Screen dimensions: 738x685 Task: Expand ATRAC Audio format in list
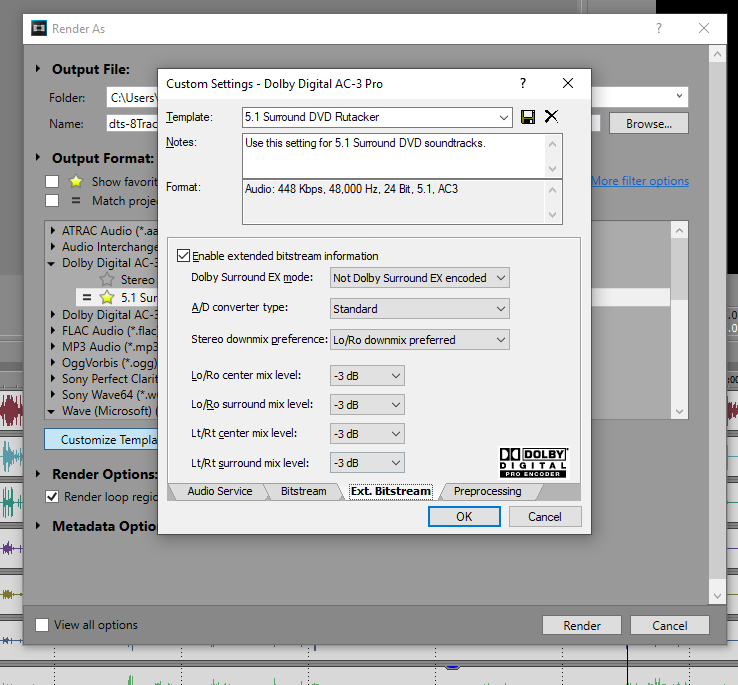point(53,230)
